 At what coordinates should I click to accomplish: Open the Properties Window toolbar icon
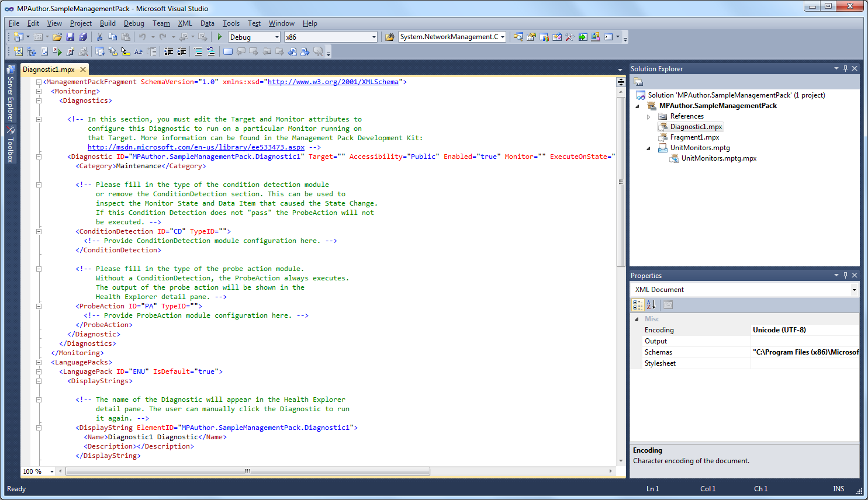coord(531,37)
